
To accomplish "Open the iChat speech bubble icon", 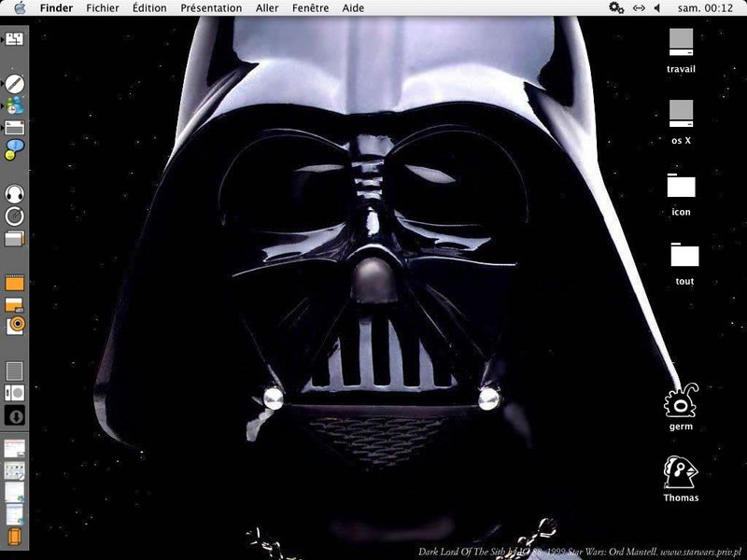I will coord(14,149).
